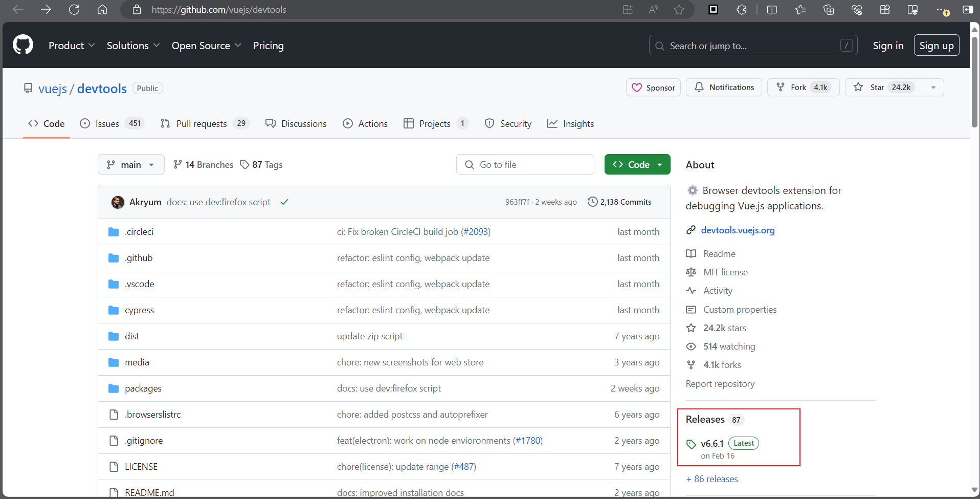View the 87 Tags link

click(x=261, y=164)
